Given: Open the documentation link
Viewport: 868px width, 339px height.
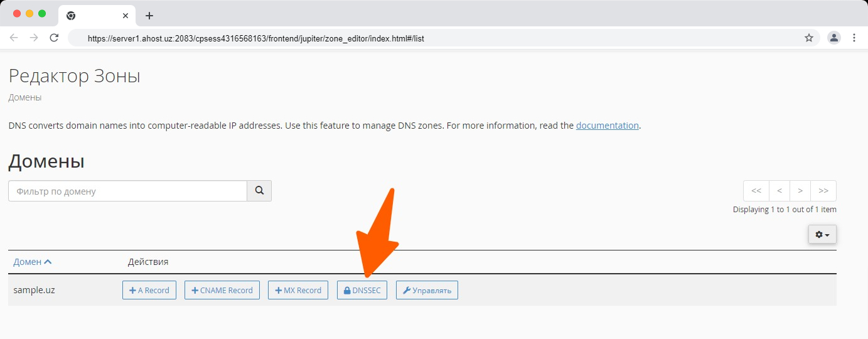Looking at the screenshot, I should click(607, 126).
